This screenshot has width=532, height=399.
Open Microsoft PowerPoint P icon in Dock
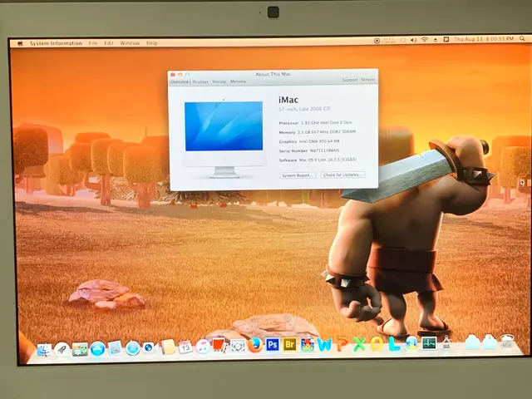click(342, 344)
